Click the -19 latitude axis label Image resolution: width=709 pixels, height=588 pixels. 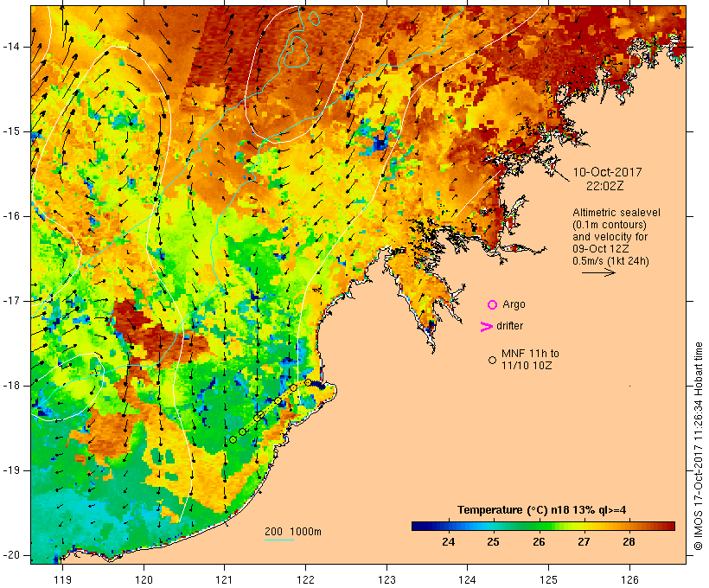click(x=11, y=470)
